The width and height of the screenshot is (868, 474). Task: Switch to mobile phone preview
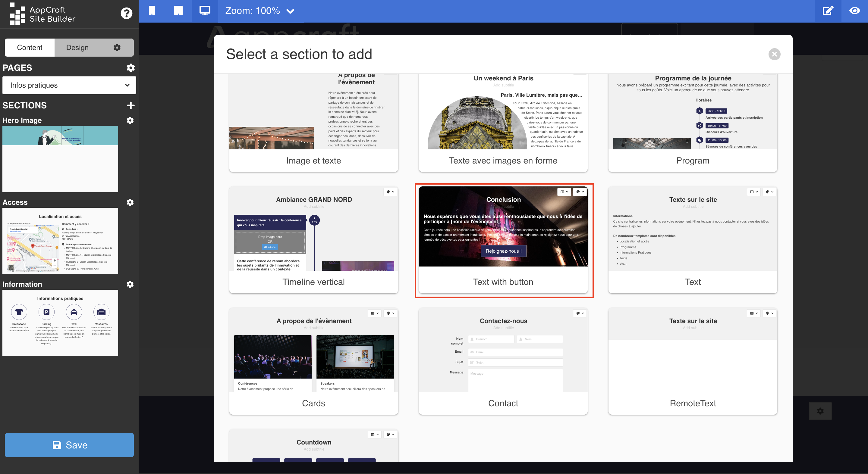pos(152,11)
